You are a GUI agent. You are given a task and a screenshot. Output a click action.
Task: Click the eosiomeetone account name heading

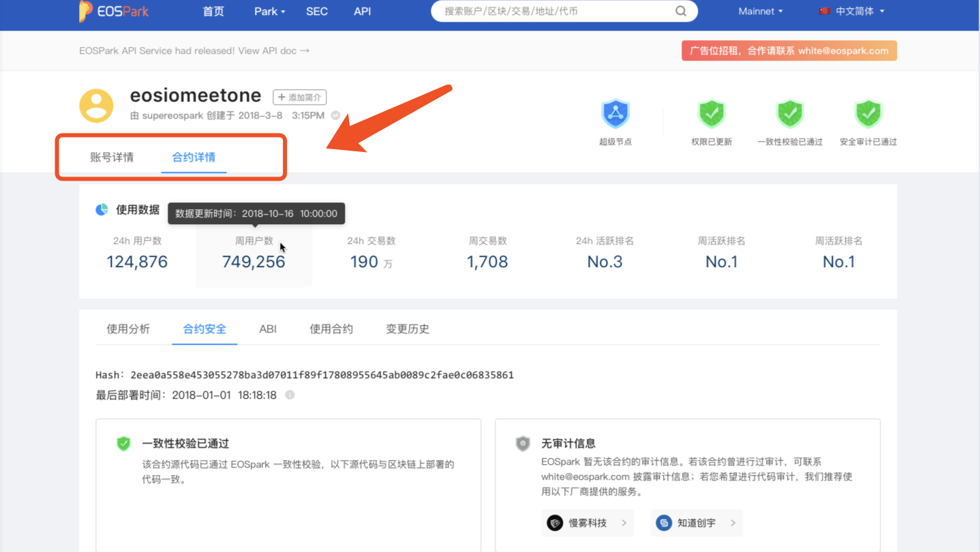click(196, 95)
